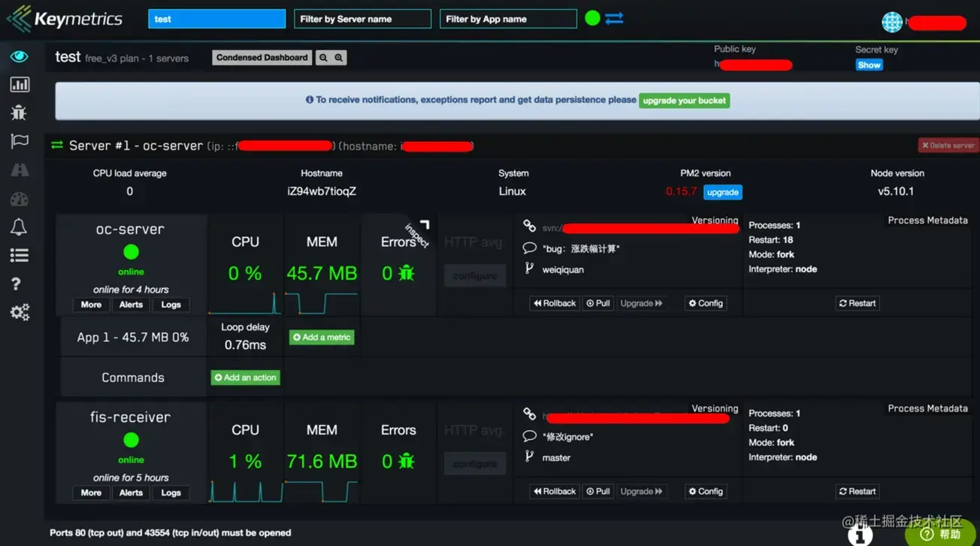Rollback the oc-server version
The image size is (980, 546).
(x=555, y=303)
